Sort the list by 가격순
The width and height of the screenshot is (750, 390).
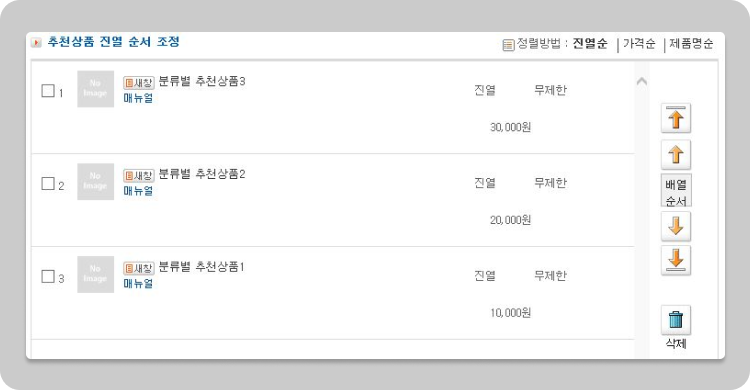click(639, 44)
